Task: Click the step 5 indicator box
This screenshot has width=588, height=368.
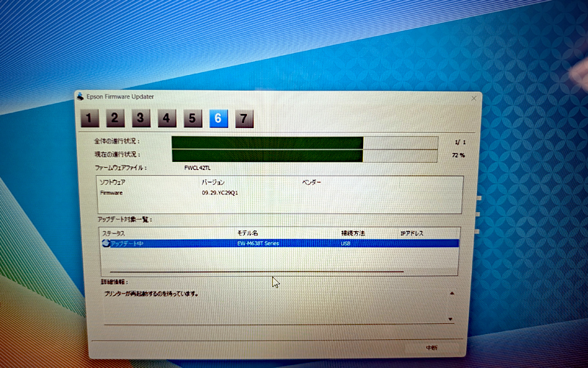Action: [193, 118]
